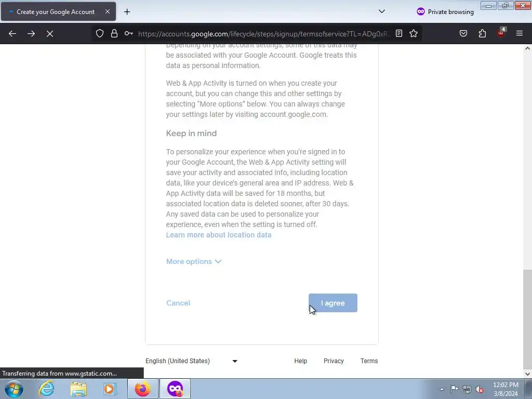Toggle reader view icon in address bar

pos(399,34)
